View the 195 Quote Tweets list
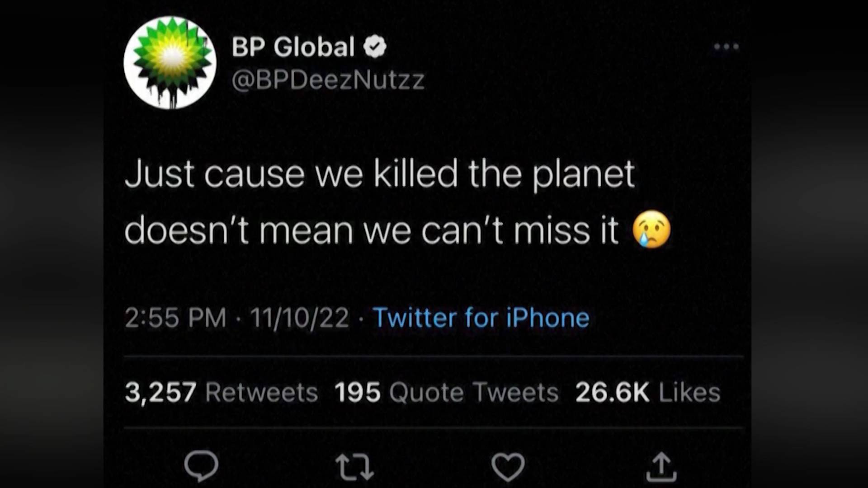 446,392
